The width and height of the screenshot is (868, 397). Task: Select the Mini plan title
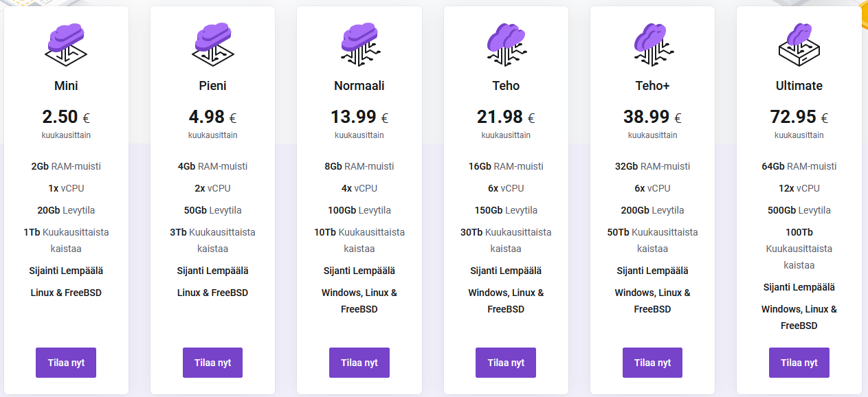click(x=66, y=86)
